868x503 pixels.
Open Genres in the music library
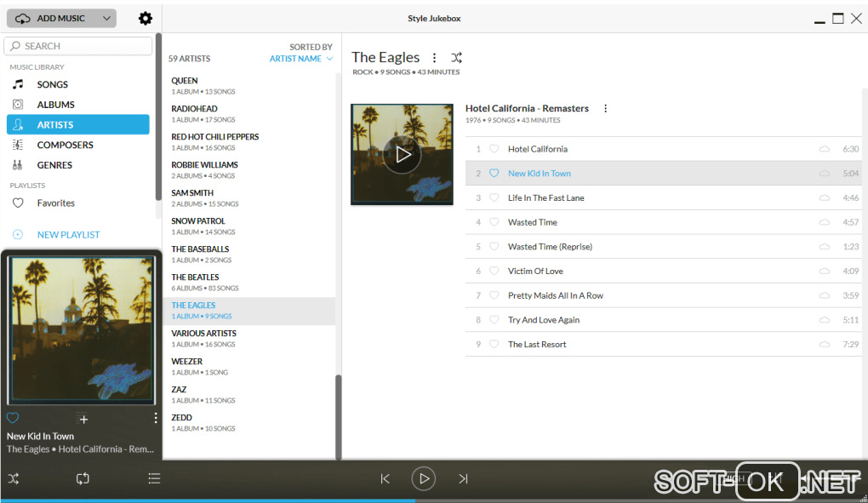click(x=78, y=165)
